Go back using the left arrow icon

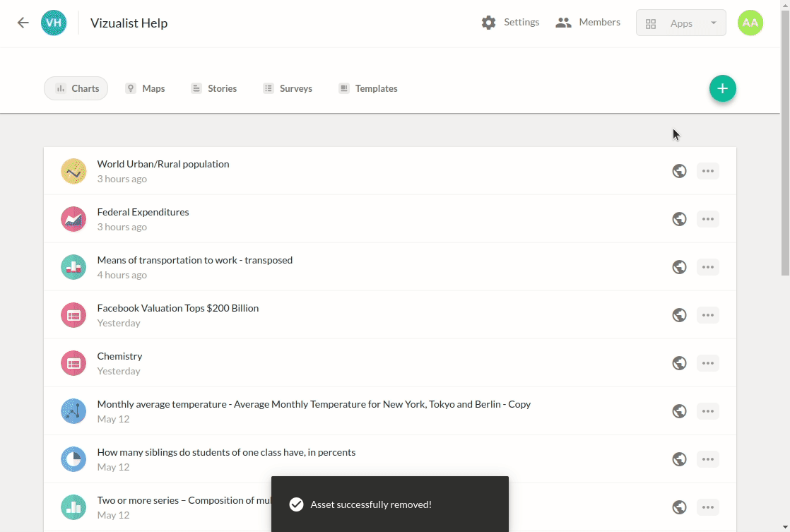point(23,23)
